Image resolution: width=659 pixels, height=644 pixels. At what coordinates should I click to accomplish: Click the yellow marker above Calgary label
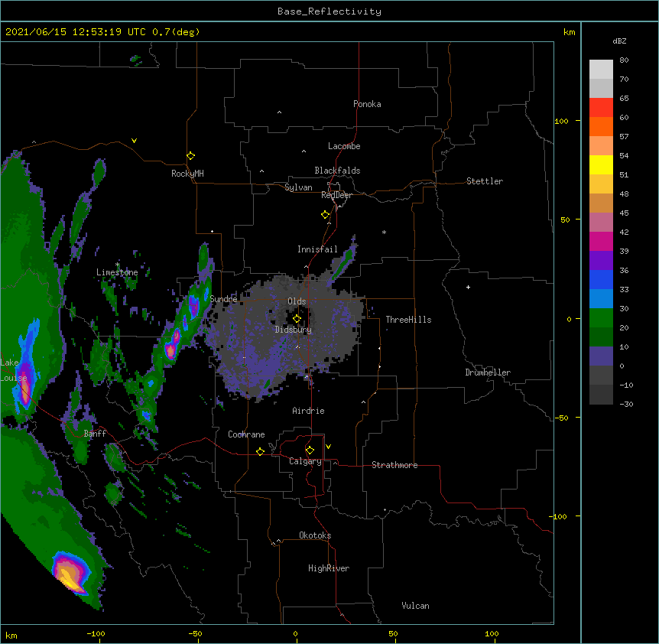[x=310, y=450]
